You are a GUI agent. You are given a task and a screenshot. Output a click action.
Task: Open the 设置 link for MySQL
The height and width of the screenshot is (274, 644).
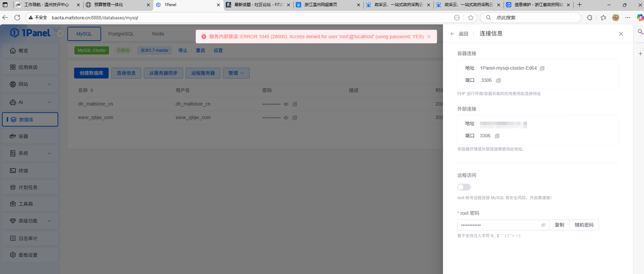coord(218,50)
